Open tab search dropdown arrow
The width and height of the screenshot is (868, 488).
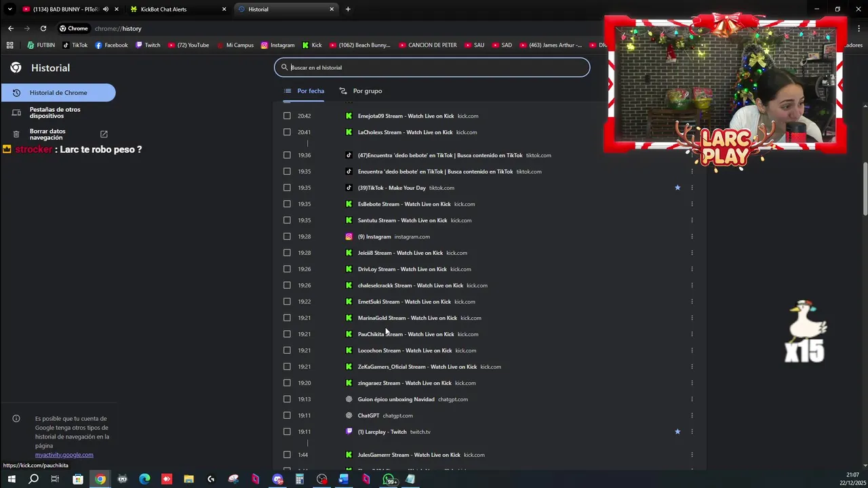pyautogui.click(x=9, y=9)
